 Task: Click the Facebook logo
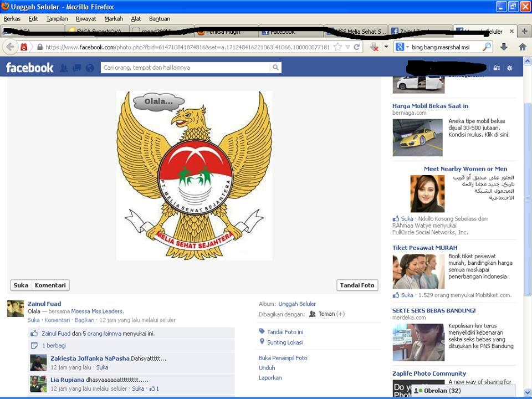pyautogui.click(x=30, y=68)
